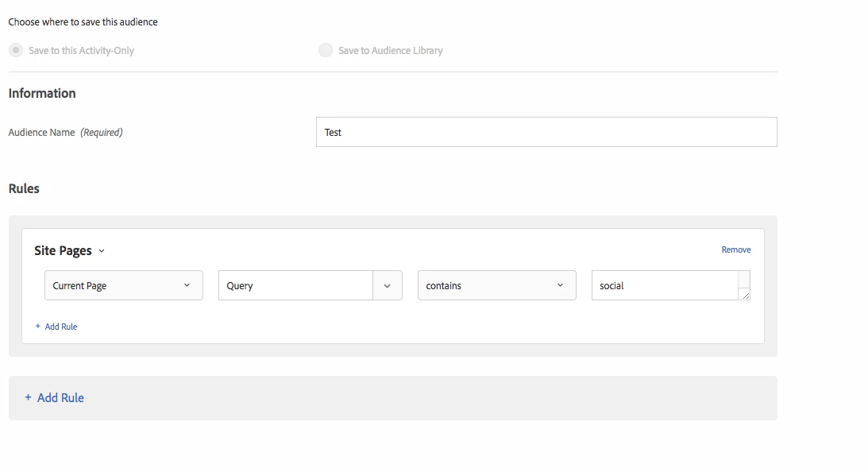Click the Save to Audience Library label

point(391,50)
